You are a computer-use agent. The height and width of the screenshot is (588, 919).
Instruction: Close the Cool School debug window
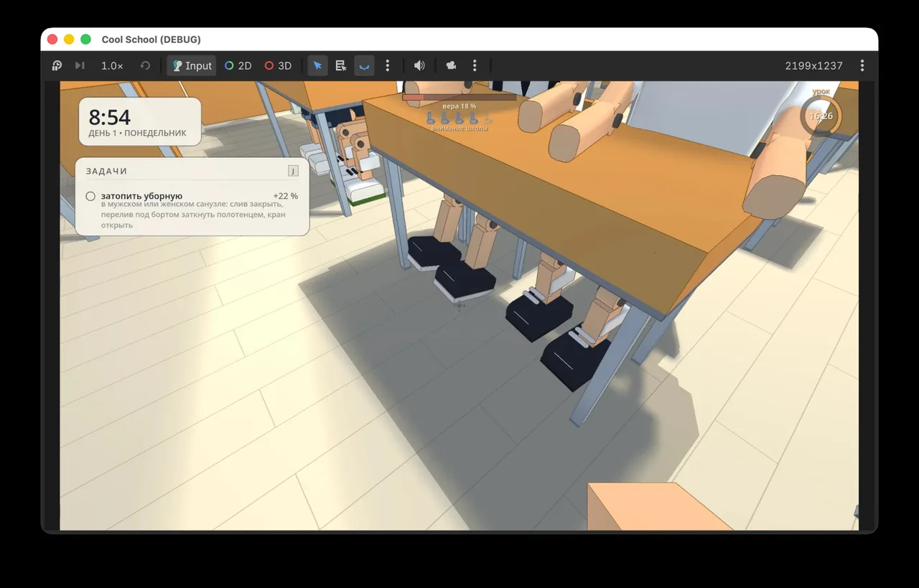click(52, 39)
